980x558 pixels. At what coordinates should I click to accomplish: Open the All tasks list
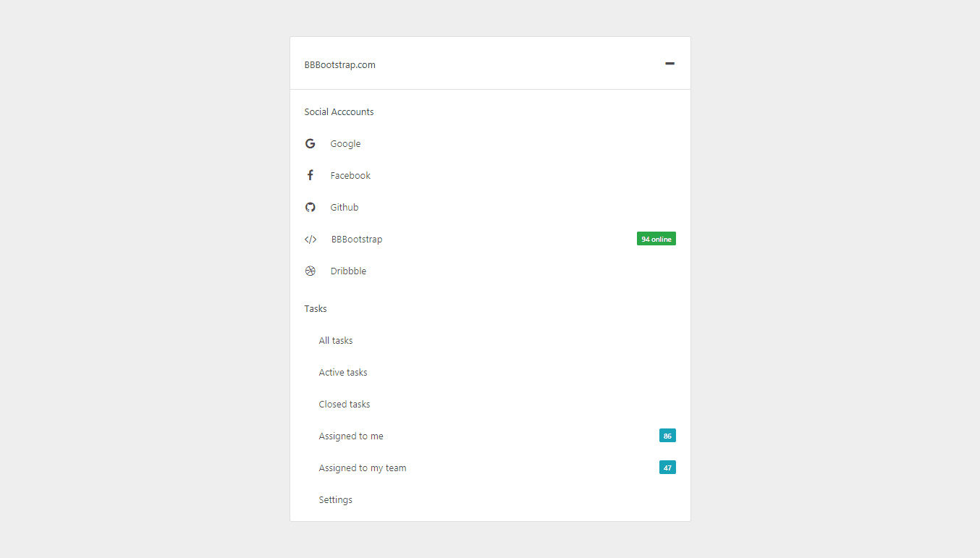coord(336,340)
